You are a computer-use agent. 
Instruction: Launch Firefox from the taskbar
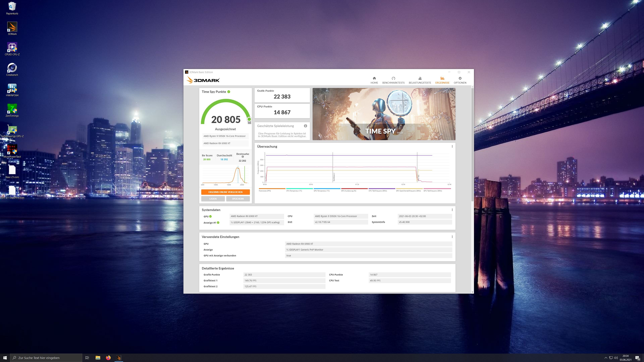pos(108,358)
